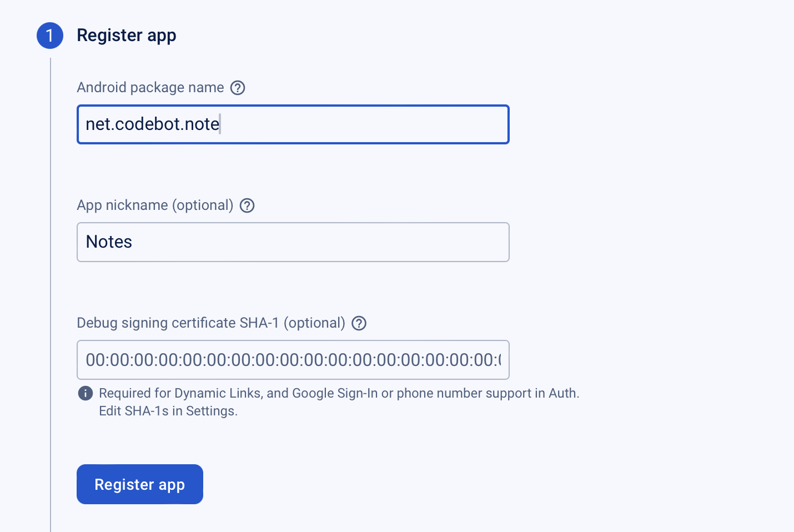This screenshot has width=794, height=532.
Task: Click the Android package name label
Action: 150,87
